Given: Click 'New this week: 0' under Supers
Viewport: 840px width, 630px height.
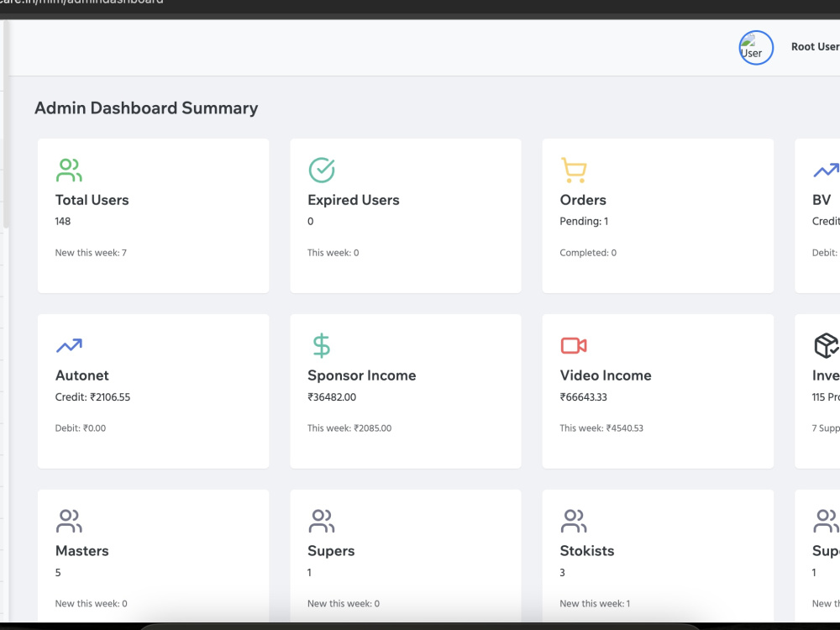Looking at the screenshot, I should coord(344,604).
